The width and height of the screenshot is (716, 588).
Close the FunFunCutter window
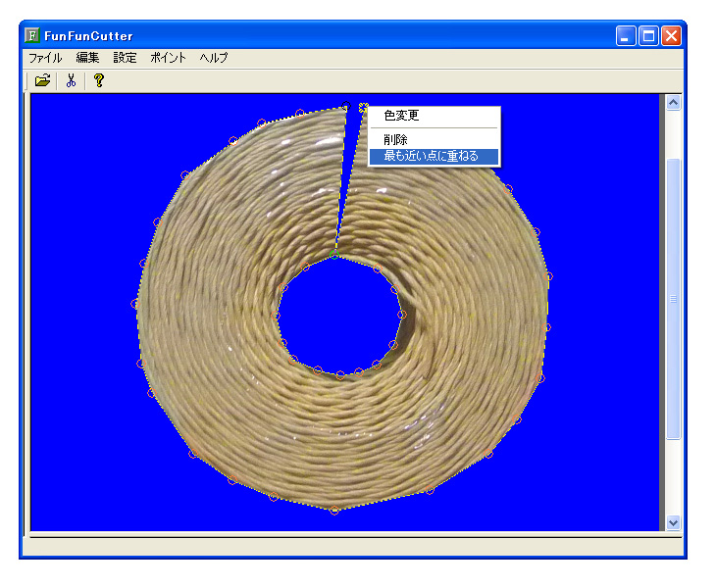(671, 36)
